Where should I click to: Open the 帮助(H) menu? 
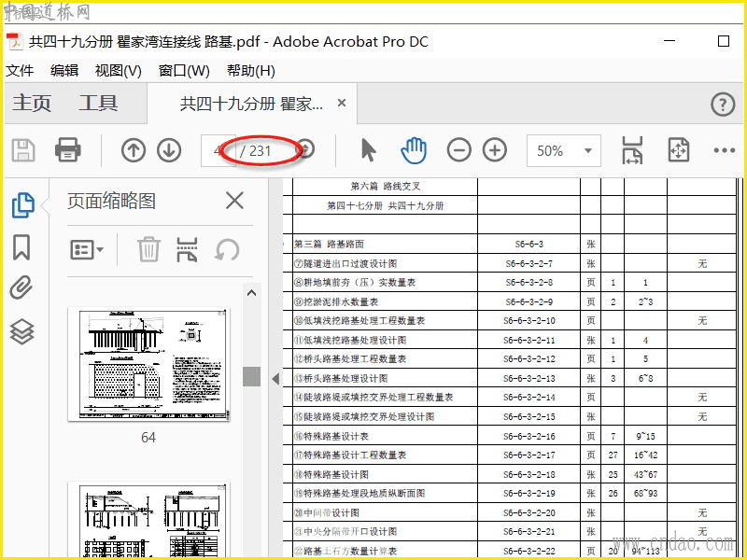click(x=251, y=71)
